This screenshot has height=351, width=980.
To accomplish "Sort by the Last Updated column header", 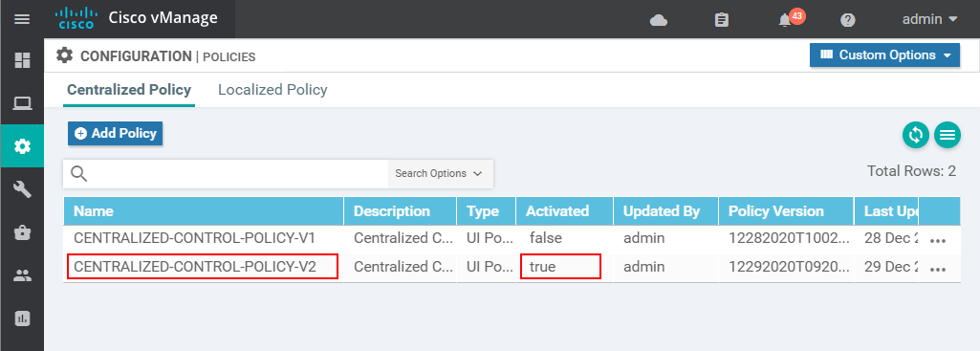I will (886, 211).
